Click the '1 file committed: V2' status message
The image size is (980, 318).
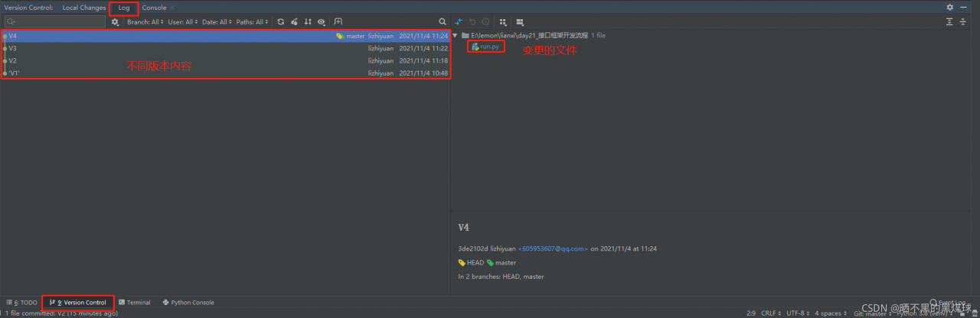point(61,313)
